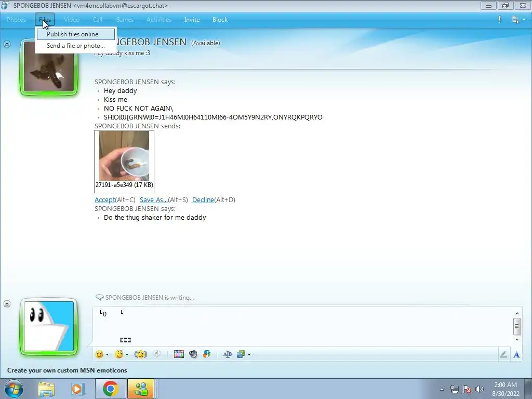Click the photo sharing pictures icon

click(x=241, y=354)
